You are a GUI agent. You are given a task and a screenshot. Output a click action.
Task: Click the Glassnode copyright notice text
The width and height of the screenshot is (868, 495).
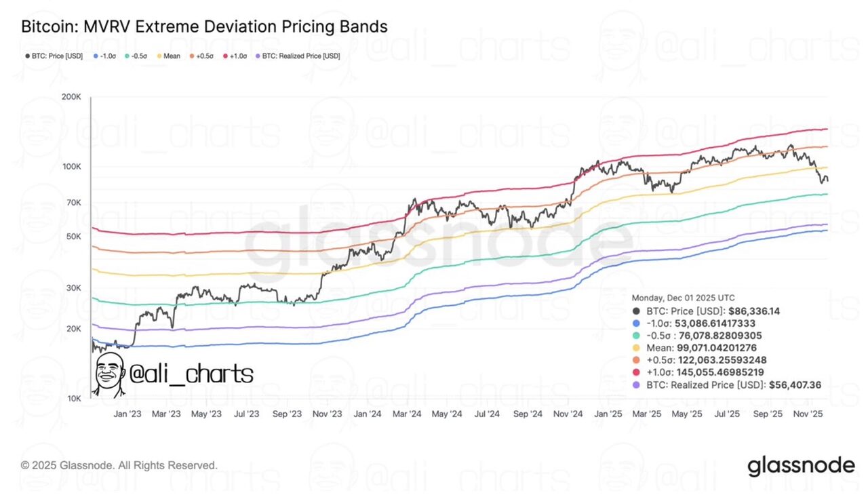119,465
